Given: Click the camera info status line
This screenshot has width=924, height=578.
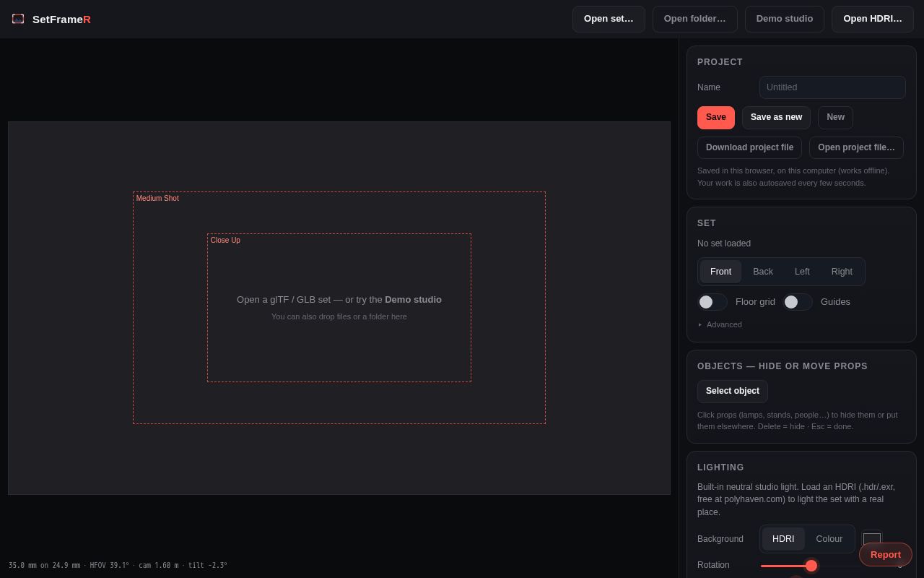Looking at the screenshot, I should click(118, 566).
